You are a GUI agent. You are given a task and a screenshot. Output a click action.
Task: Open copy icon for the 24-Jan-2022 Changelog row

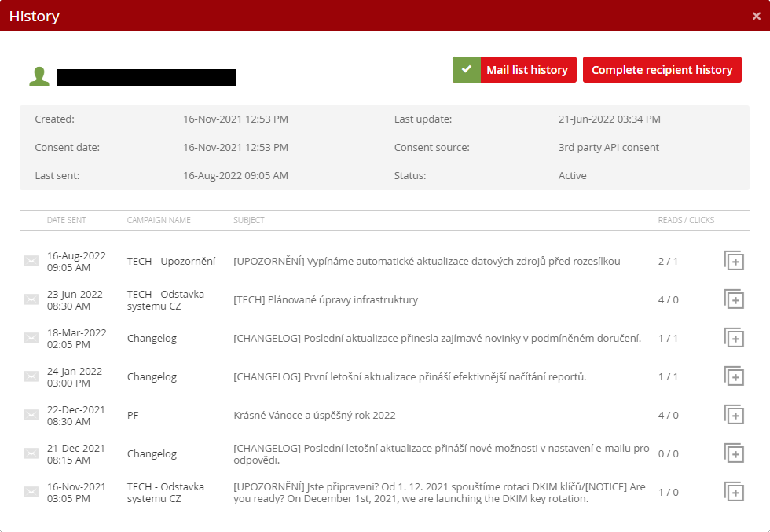734,376
